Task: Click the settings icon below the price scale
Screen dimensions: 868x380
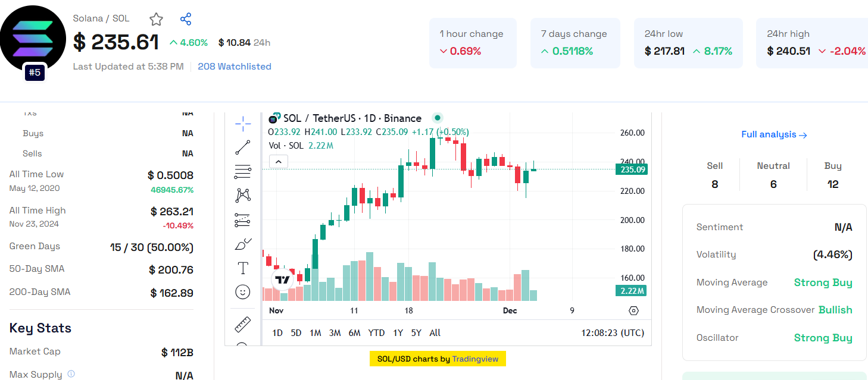Action: click(633, 310)
